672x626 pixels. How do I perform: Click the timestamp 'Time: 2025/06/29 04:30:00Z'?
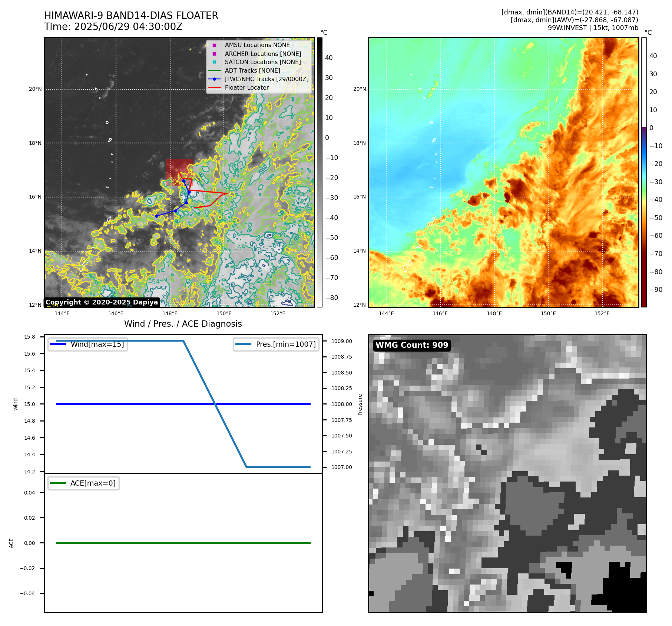113,27
